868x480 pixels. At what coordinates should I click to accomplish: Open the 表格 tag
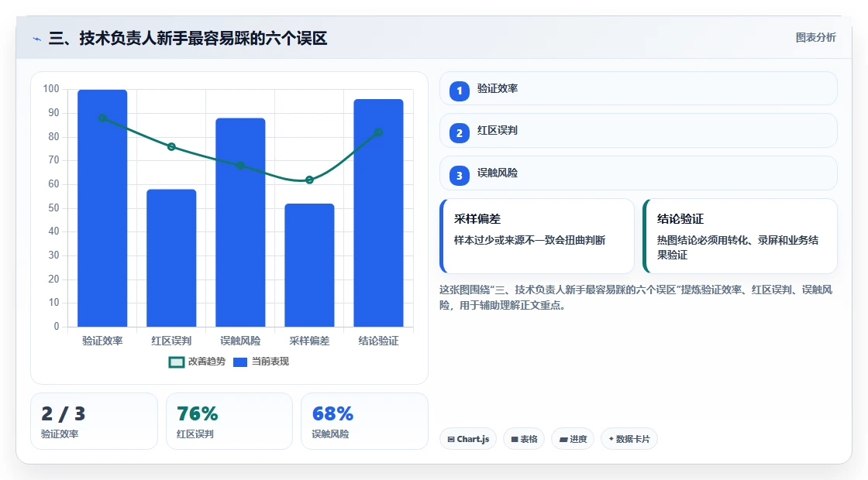coord(524,439)
